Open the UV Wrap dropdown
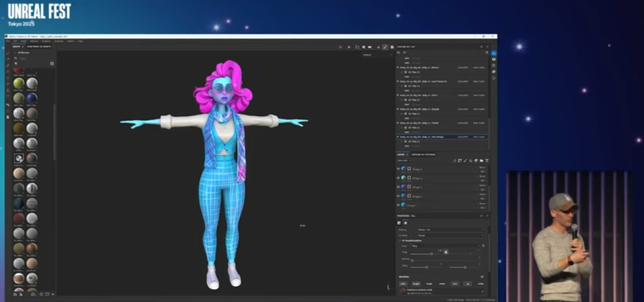 coord(450,235)
